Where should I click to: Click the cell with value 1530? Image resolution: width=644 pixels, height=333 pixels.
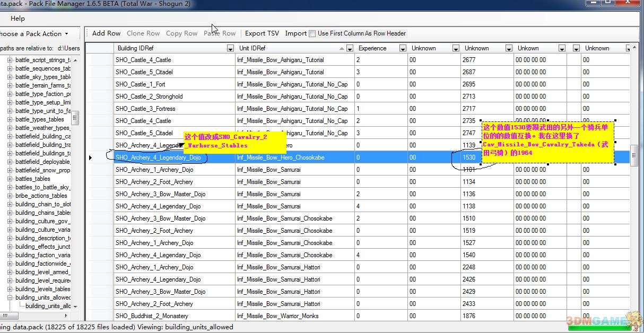coord(487,157)
